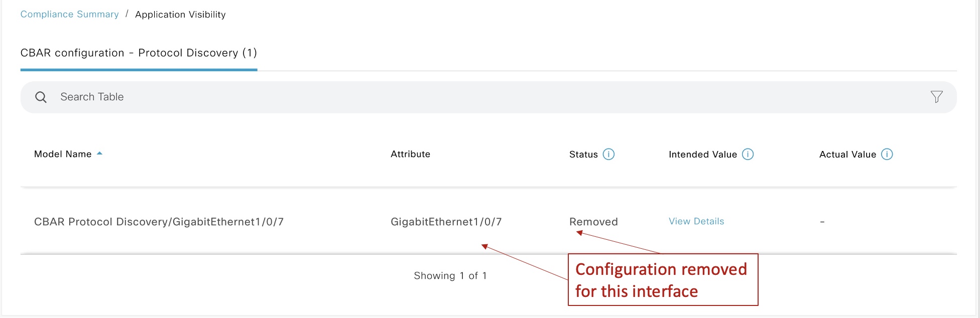Viewport: 980px width, 318px height.
Task: Click the Showing 1 of 1 text
Action: click(x=450, y=276)
